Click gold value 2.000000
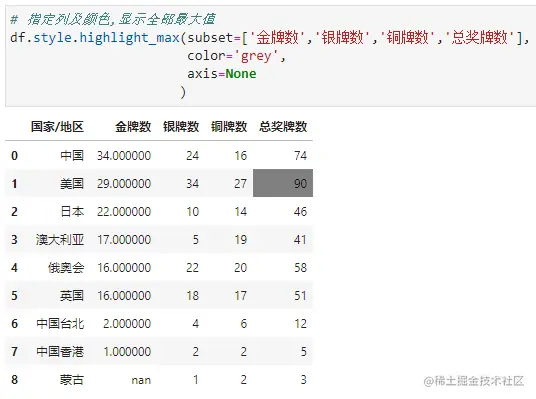The image size is (536, 399). (127, 324)
